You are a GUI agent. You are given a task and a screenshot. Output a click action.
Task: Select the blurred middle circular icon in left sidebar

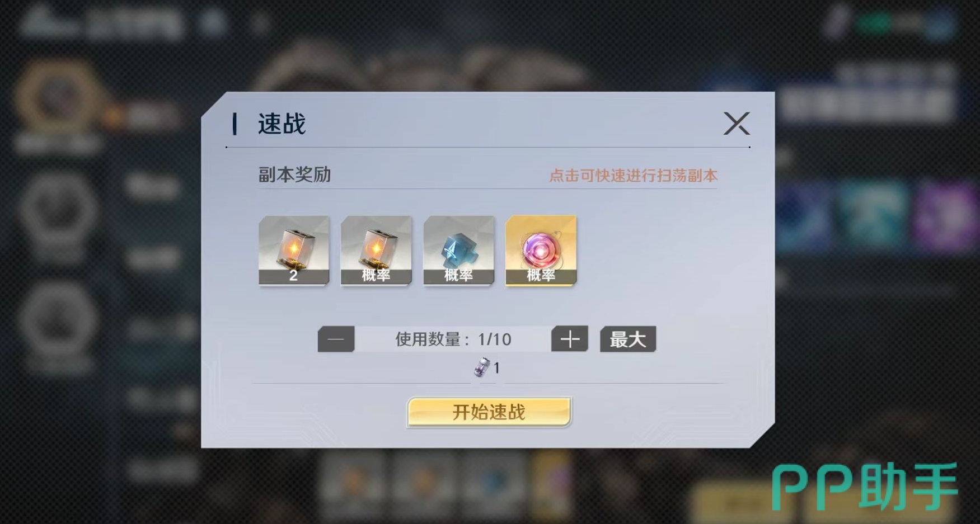point(58,215)
